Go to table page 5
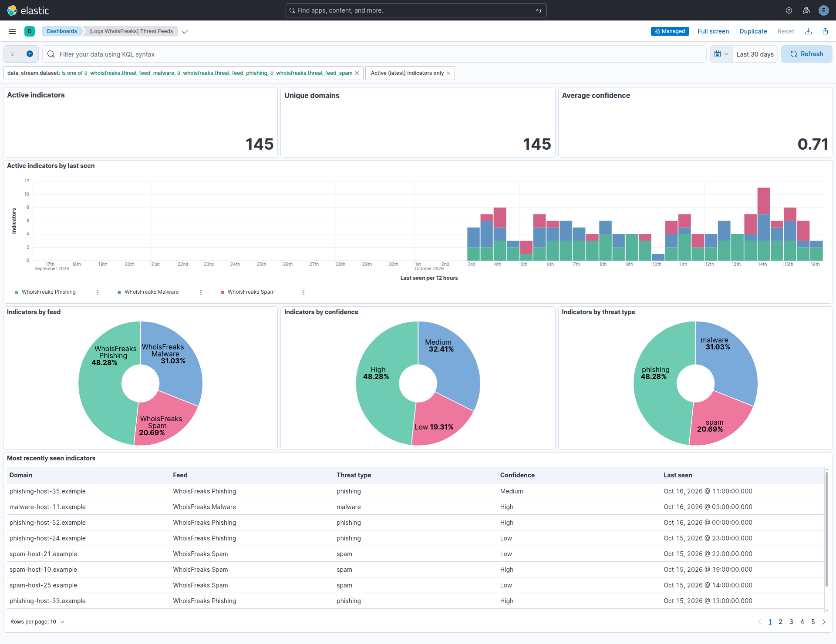The height and width of the screenshot is (644, 836). pos(813,622)
